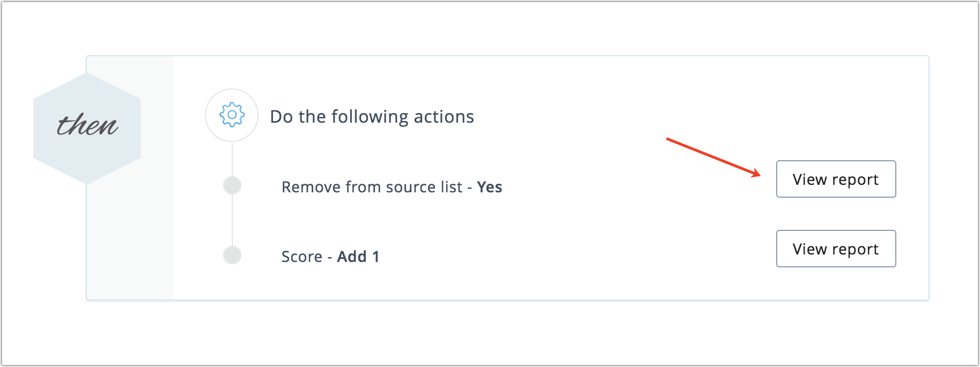Viewport: 980px width, 367px height.
Task: Expand the 'Do the following actions' section
Action: point(372,116)
